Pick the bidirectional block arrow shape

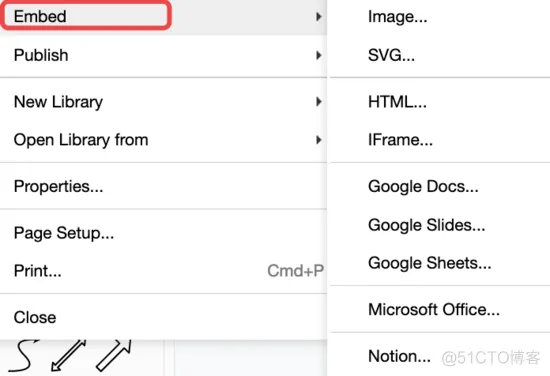(68, 355)
